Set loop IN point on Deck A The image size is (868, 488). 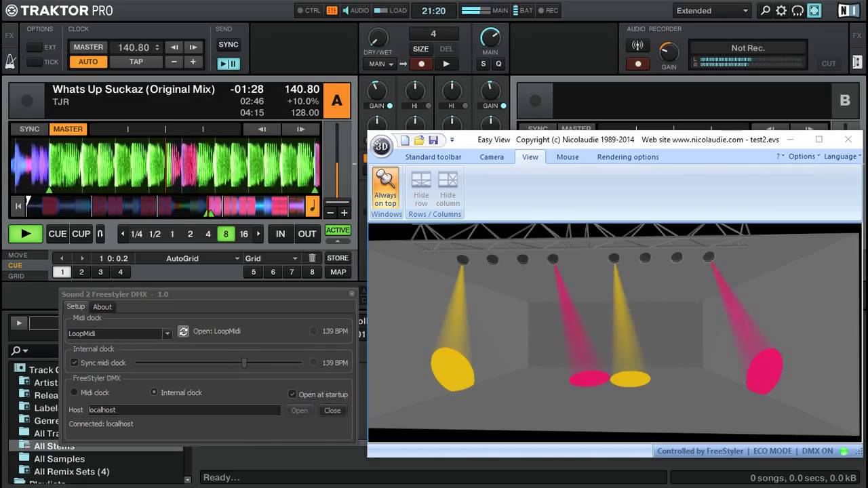point(280,234)
